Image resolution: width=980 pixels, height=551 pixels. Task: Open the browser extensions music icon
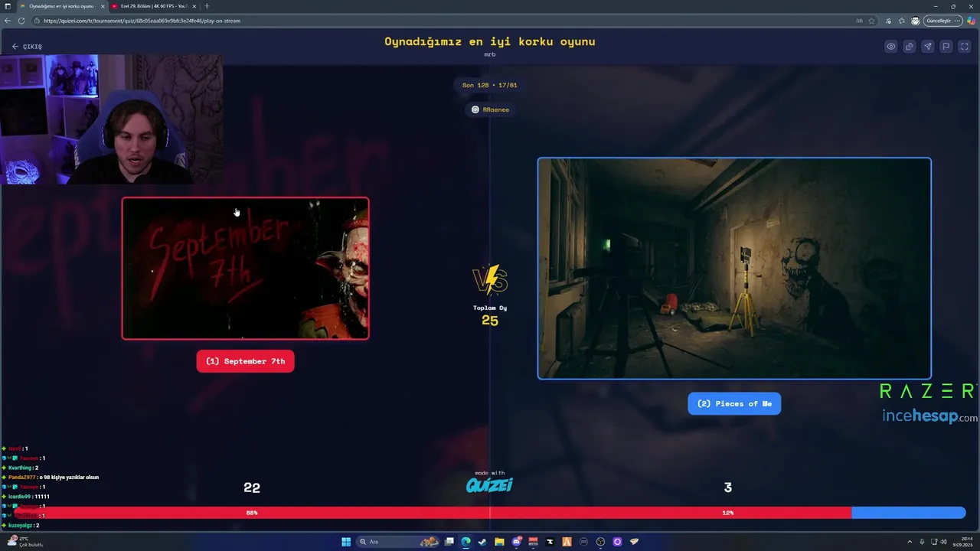(888, 21)
